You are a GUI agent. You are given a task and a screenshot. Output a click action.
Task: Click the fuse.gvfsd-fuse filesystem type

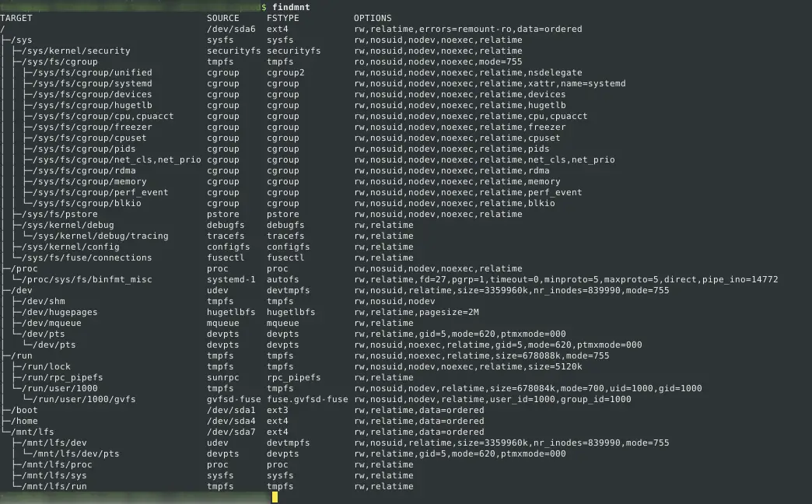[x=307, y=399]
